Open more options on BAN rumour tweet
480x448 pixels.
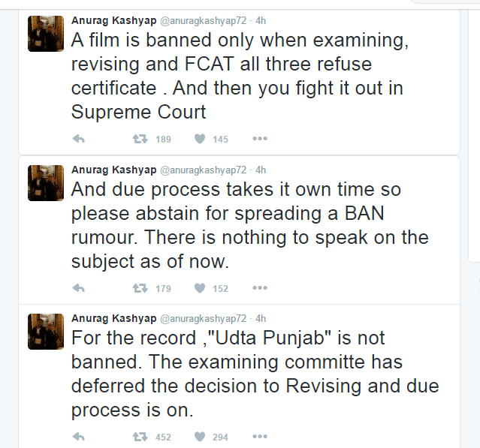(x=260, y=288)
